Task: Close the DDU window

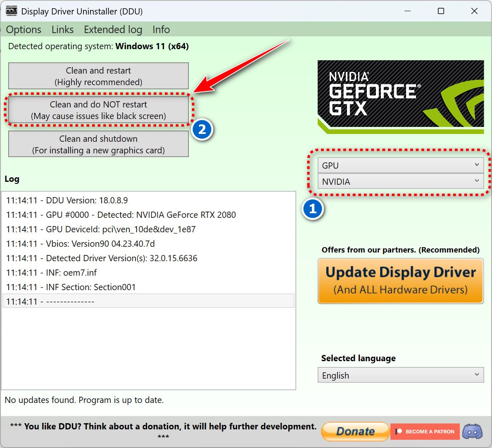Action: 474,11
